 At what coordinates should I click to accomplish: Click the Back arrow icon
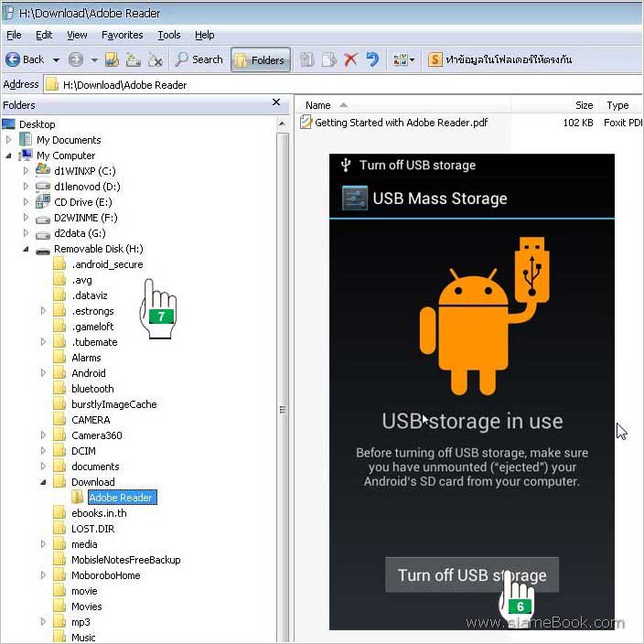[x=13, y=59]
